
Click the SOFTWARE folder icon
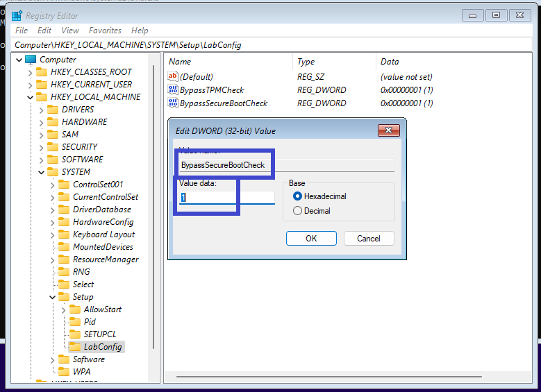[53, 160]
